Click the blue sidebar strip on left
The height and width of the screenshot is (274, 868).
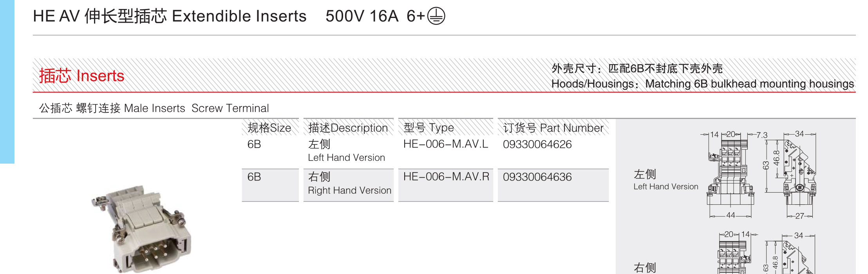[7, 81]
